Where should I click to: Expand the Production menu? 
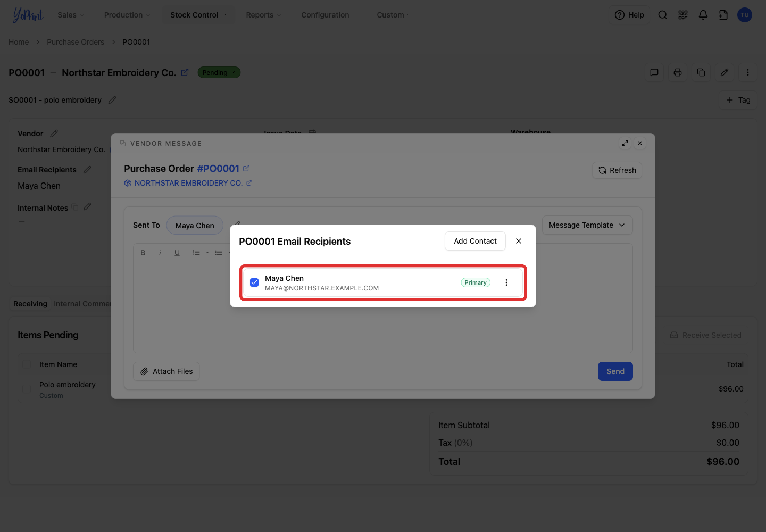click(127, 15)
